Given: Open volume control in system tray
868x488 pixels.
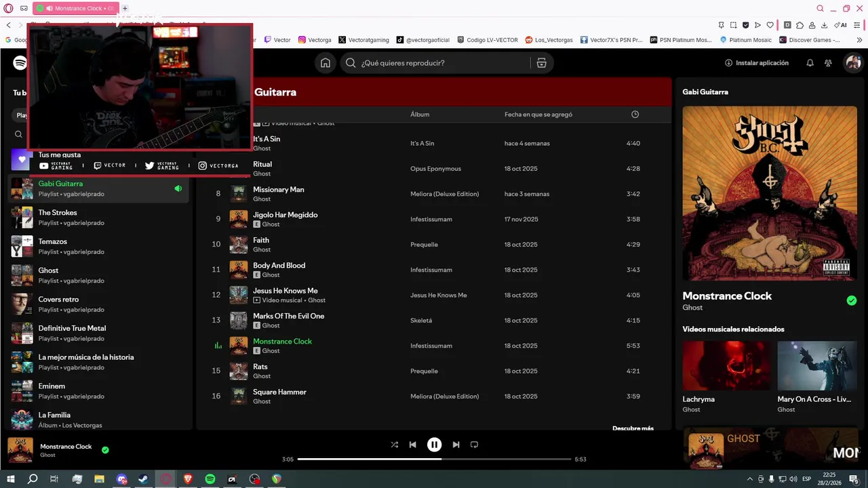Looking at the screenshot, I should coord(793,479).
